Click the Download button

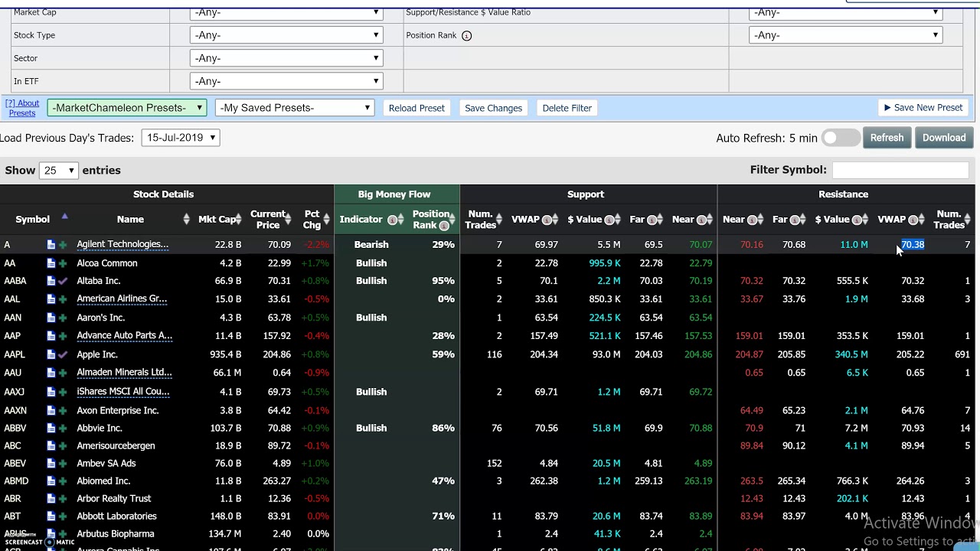click(944, 138)
